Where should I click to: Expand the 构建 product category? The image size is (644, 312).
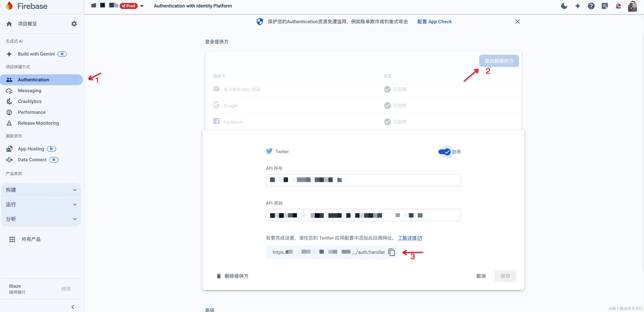(x=41, y=190)
